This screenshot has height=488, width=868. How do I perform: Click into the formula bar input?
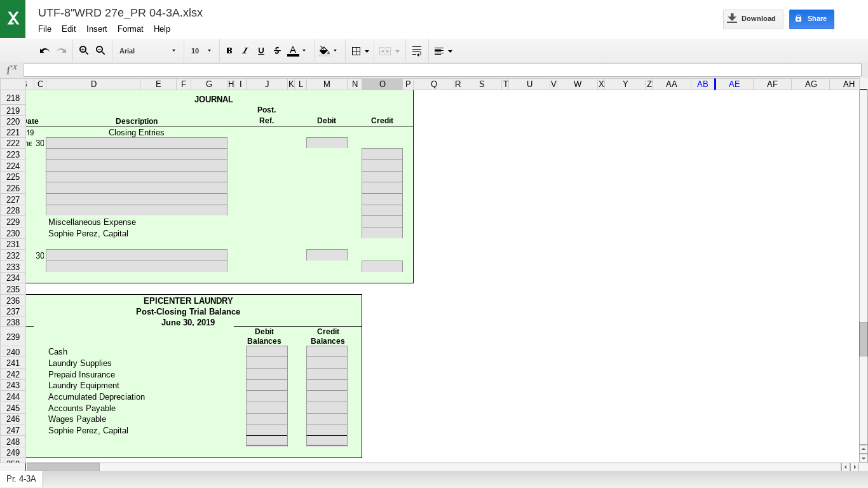[x=442, y=70]
